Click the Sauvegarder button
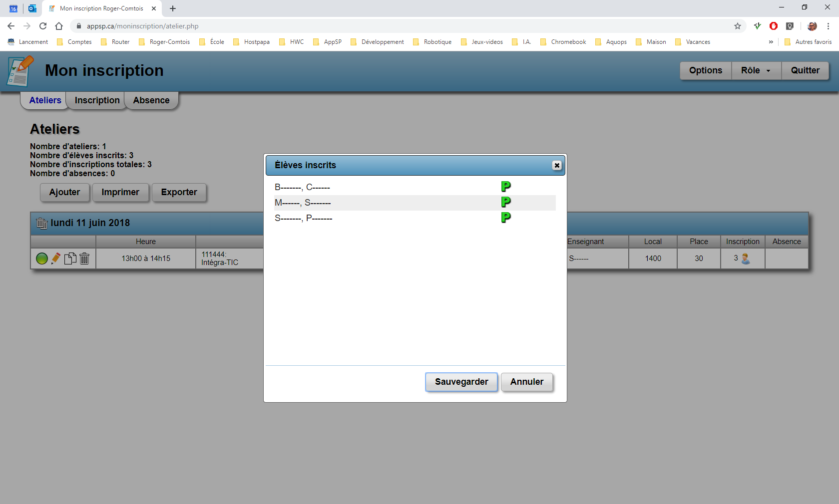The height and width of the screenshot is (504, 839). [x=461, y=382]
